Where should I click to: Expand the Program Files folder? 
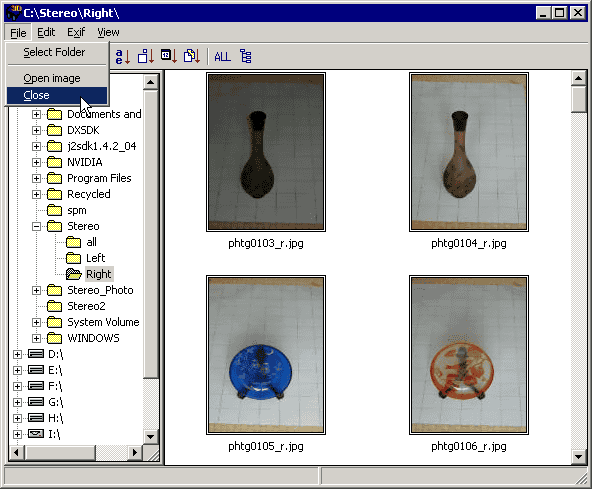coord(36,178)
